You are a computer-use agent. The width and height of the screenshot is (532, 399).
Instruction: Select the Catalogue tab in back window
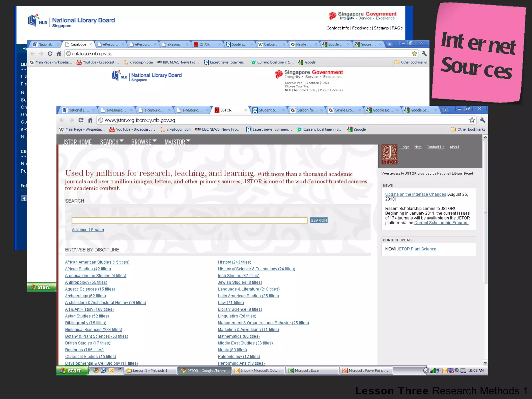pos(78,44)
